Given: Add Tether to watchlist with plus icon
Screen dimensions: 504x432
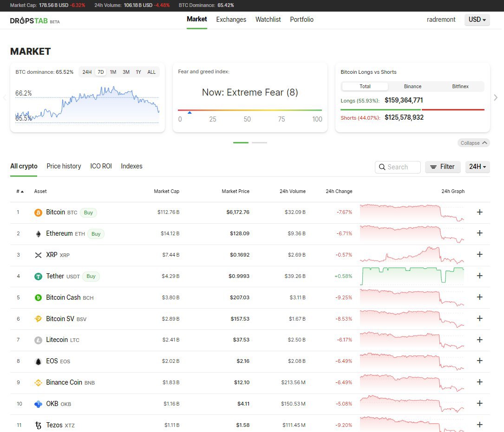Looking at the screenshot, I should click(479, 276).
